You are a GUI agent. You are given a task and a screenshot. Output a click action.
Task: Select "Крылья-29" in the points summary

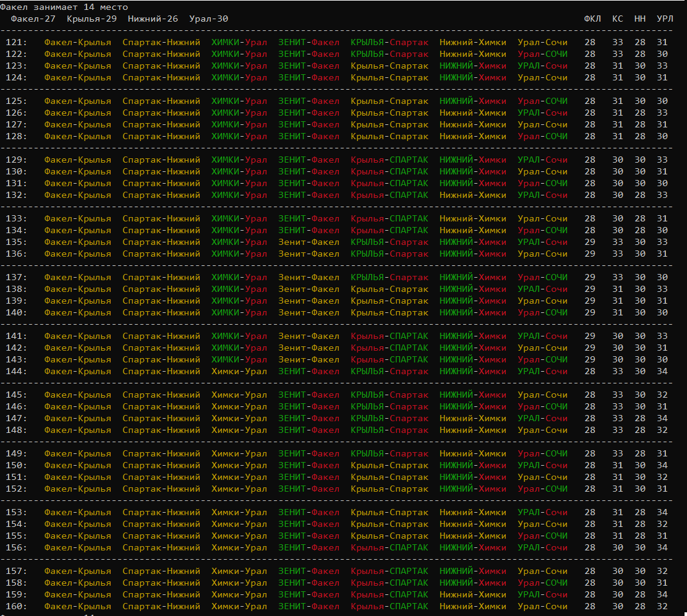(92, 19)
